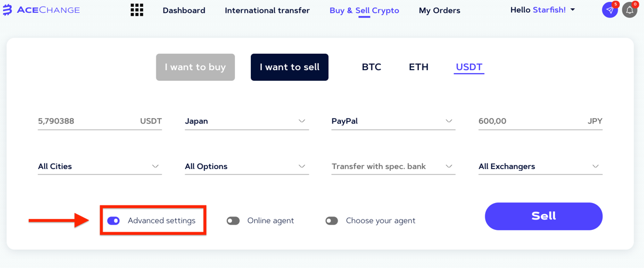Click the AceChange logo

coord(41,11)
